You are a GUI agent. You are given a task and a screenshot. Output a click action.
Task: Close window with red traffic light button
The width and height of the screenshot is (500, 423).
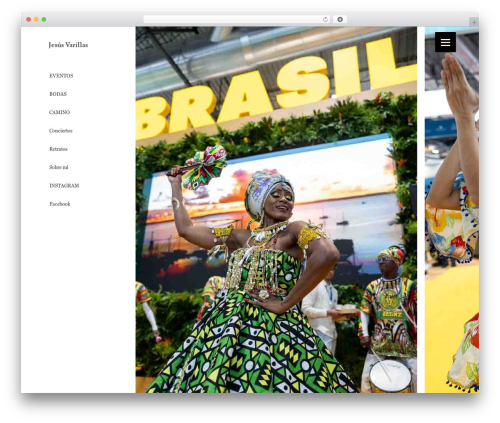click(29, 19)
